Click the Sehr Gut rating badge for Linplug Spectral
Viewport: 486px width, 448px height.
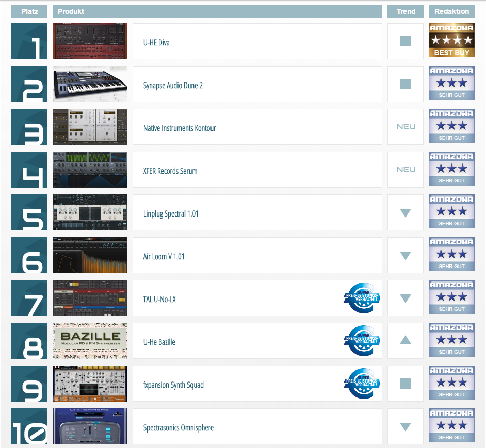[451, 211]
